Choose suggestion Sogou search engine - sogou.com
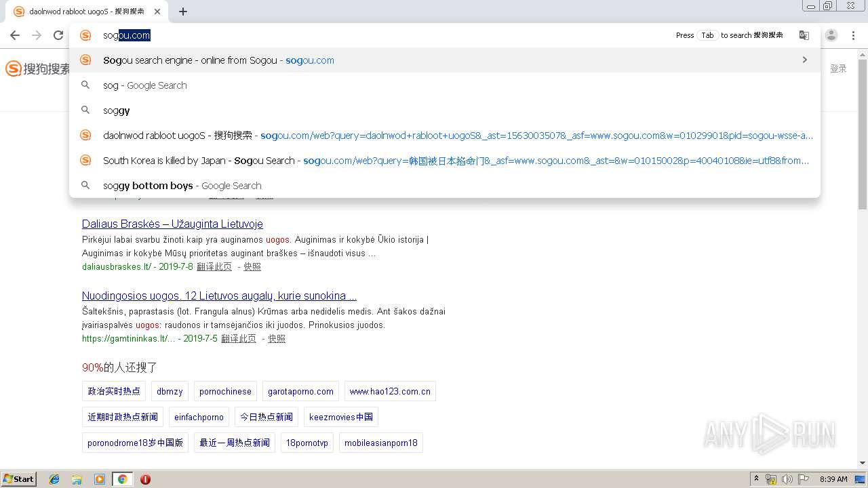Viewport: 868px width, 488px height. (x=445, y=60)
